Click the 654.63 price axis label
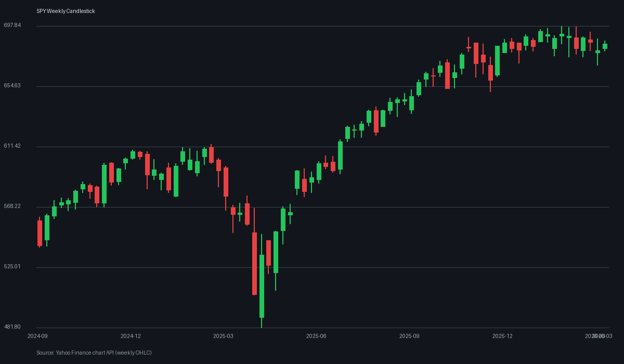This screenshot has width=624, height=364. pos(12,85)
